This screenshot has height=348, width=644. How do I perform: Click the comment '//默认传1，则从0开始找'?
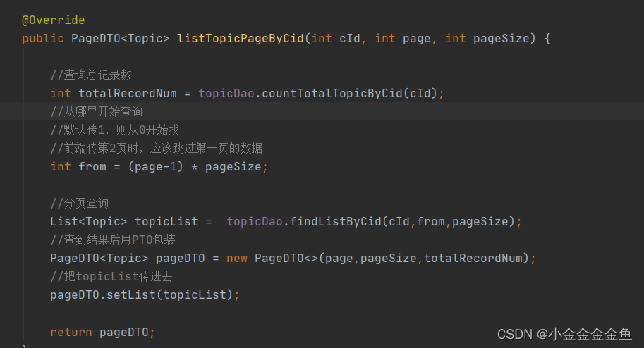pyautogui.click(x=114, y=130)
